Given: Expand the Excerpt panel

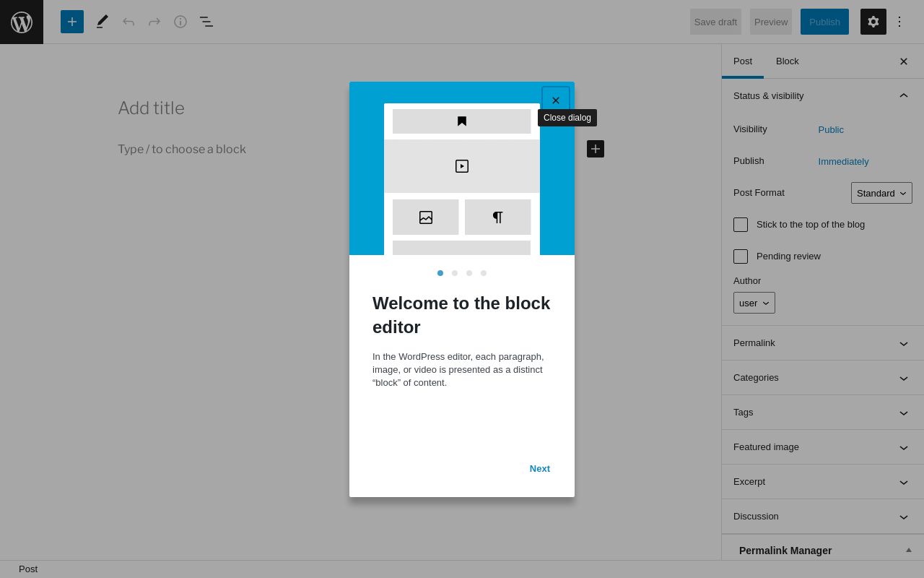Looking at the screenshot, I should (823, 482).
